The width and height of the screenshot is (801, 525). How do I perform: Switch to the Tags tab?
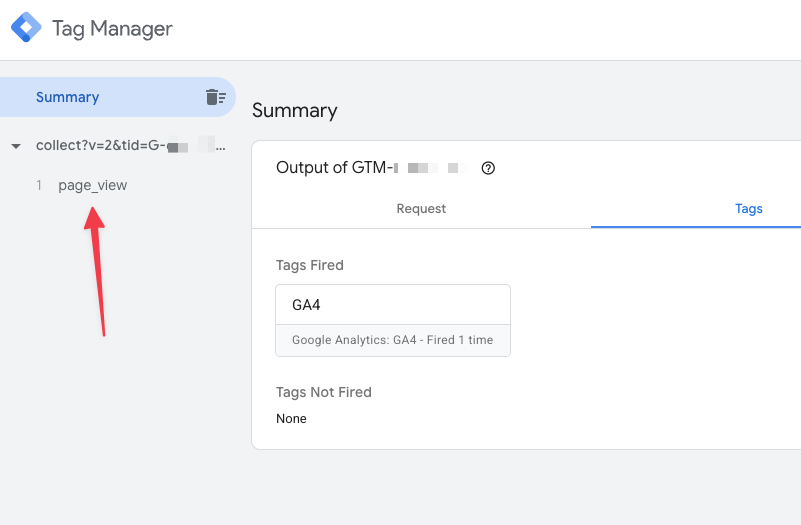748,208
